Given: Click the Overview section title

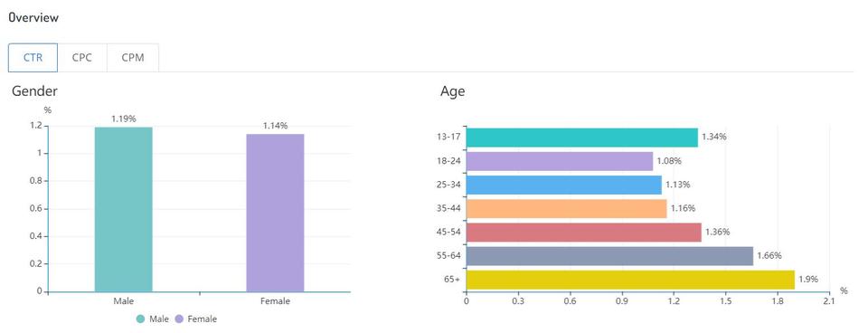Looking at the screenshot, I should click(x=33, y=18).
